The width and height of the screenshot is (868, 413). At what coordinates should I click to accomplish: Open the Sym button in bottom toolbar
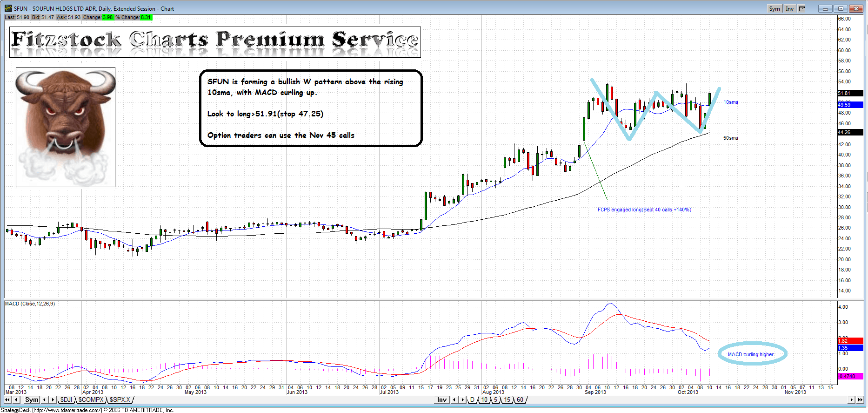(x=32, y=399)
